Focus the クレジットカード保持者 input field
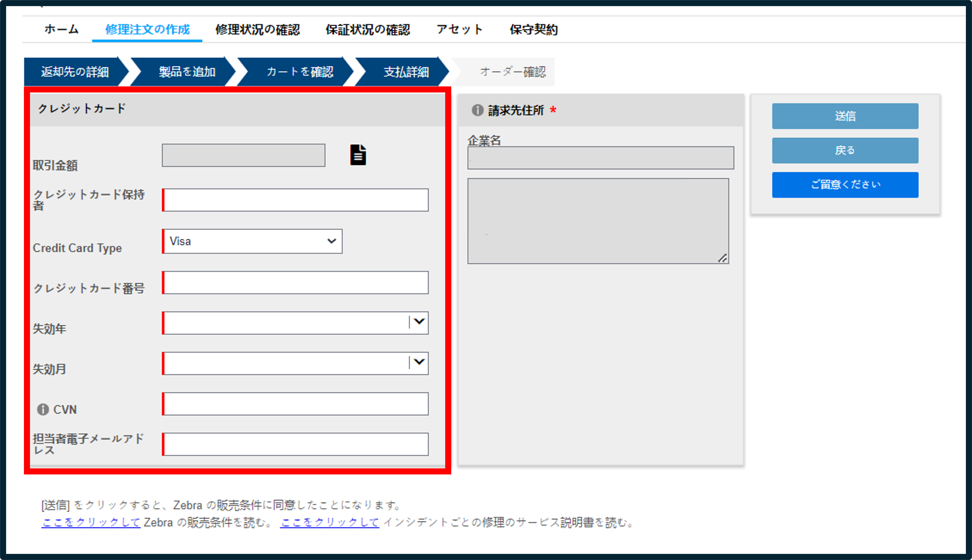972x560 pixels. [x=295, y=200]
